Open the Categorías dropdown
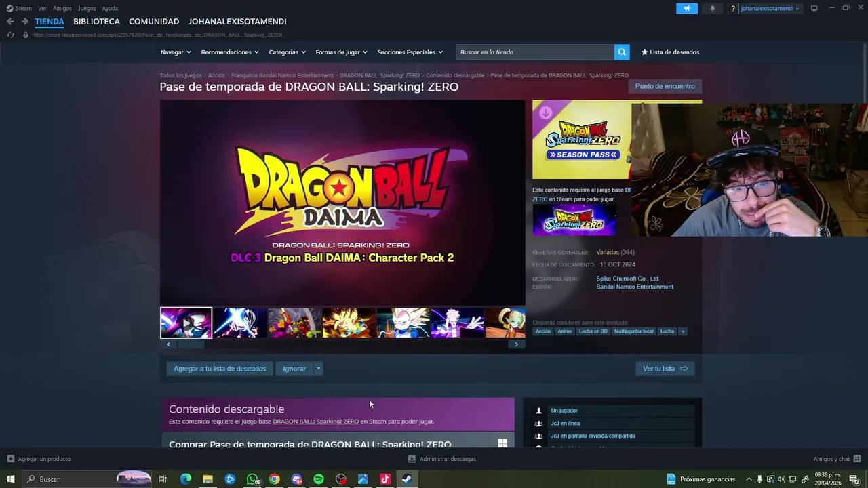The image size is (868, 488). click(287, 52)
